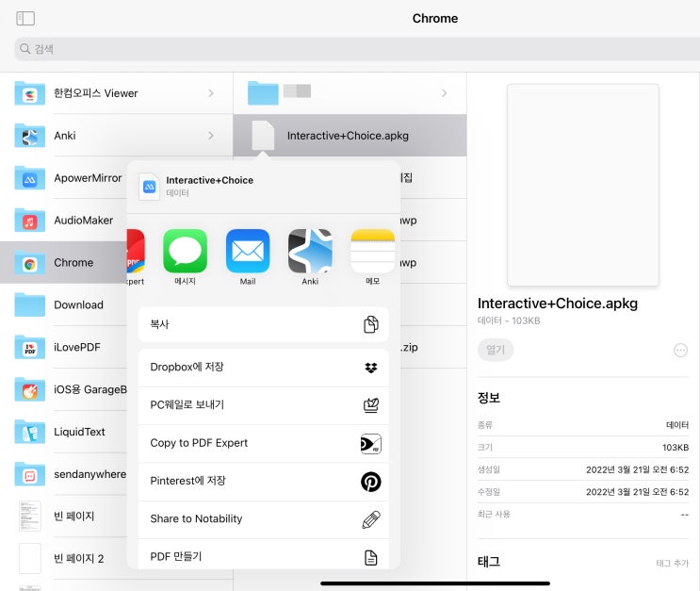Choose Dropbox에 저장 action

264,368
